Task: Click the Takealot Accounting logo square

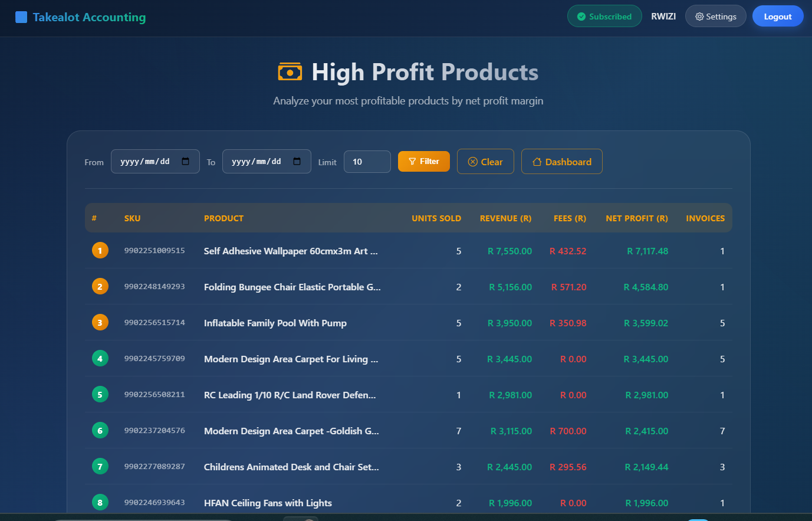Action: (21, 17)
